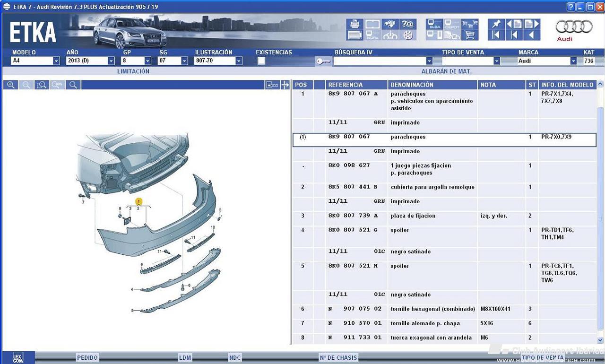
Task: Expand the SG 07 dropdown
Action: point(184,61)
